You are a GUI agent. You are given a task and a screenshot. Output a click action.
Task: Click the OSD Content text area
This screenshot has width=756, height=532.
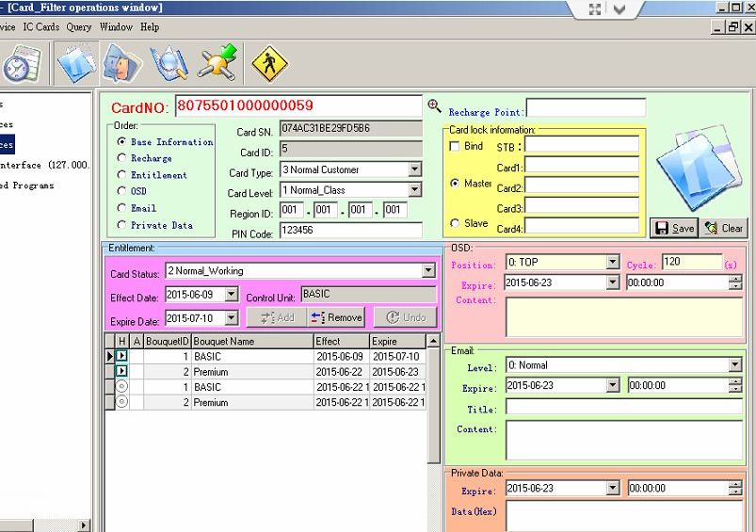624,317
